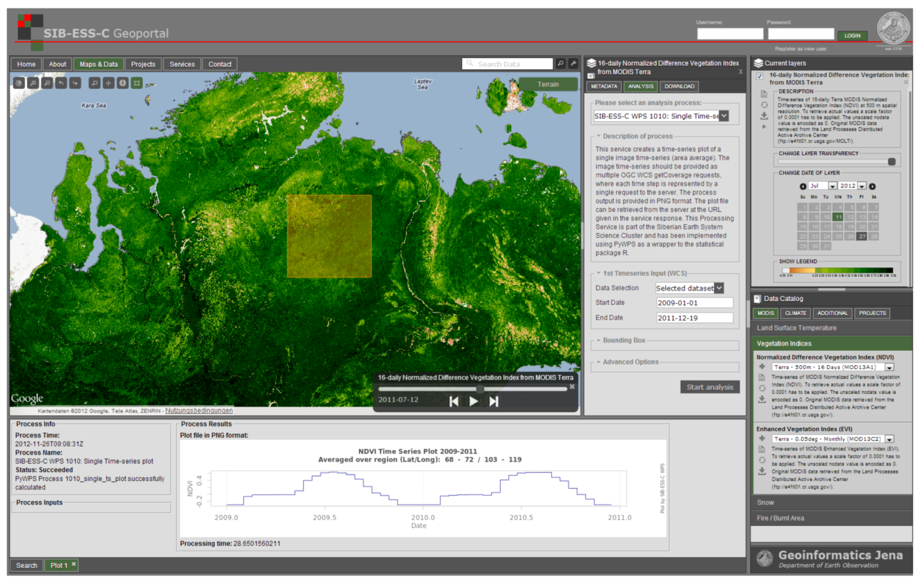
Task: Click the wrench settings icon beside search
Action: pyautogui.click(x=573, y=64)
